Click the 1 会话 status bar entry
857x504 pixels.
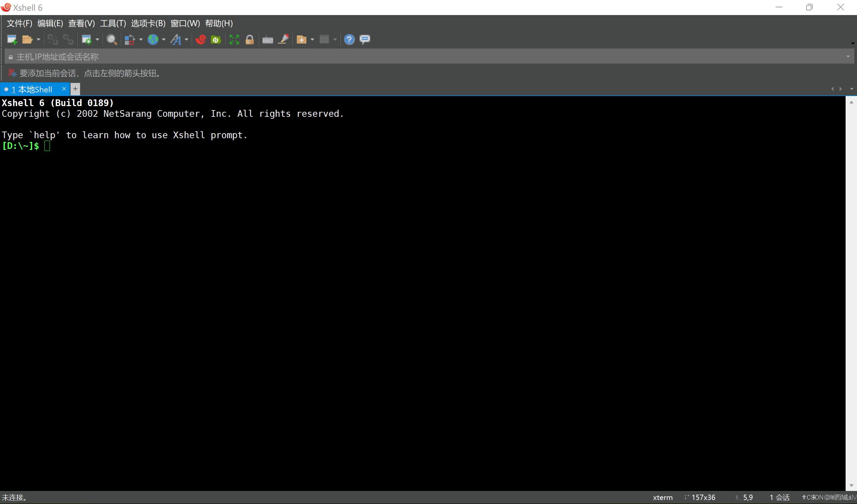779,498
